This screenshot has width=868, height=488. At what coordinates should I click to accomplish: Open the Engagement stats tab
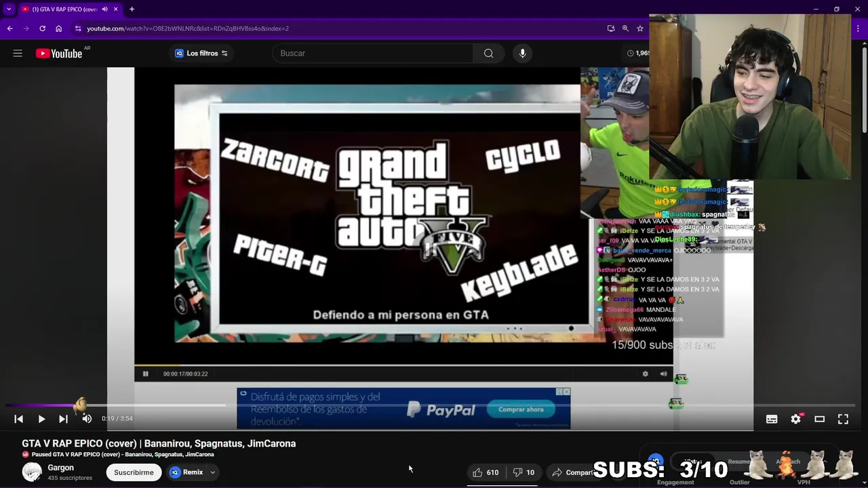(x=675, y=482)
